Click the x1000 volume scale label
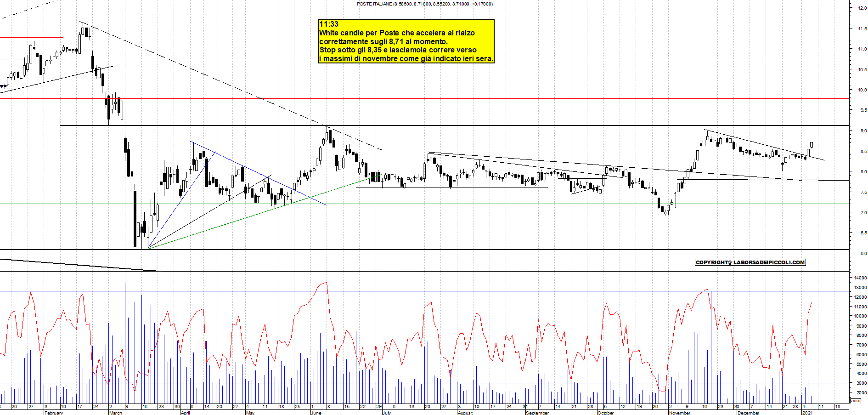The image size is (868, 415). click(x=856, y=401)
